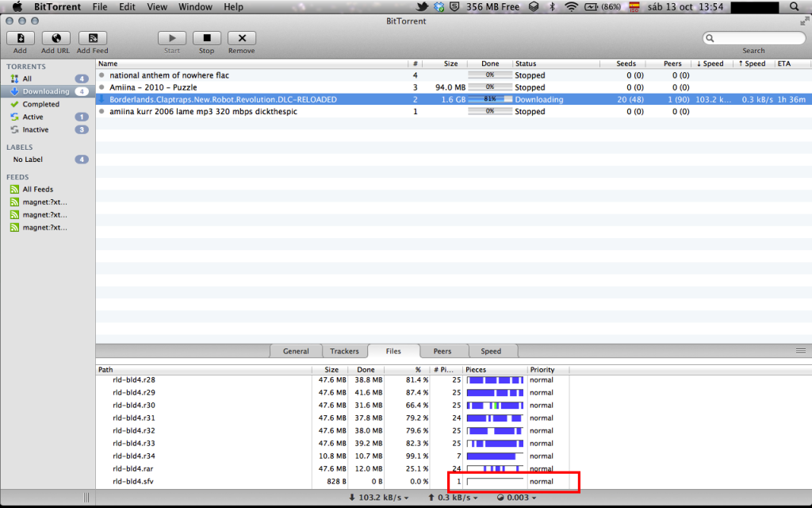
Task: Switch to the Peers tab
Action: click(x=442, y=351)
